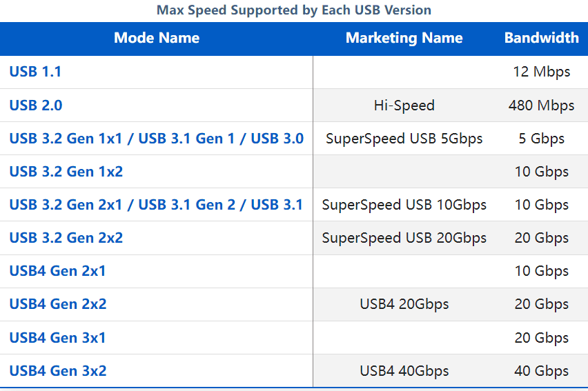The height and width of the screenshot is (391, 588).
Task: Click the SuperSpeed USB 5Gbps cell
Action: 404,139
